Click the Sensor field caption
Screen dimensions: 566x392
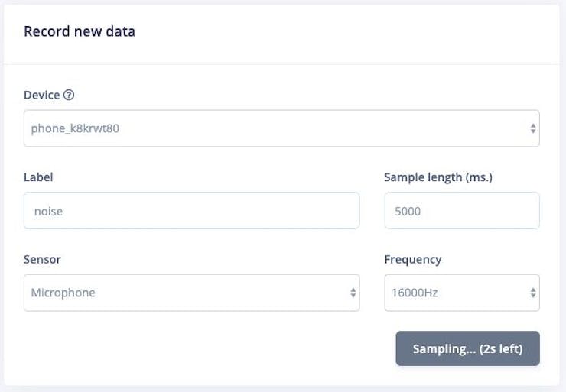coord(42,260)
